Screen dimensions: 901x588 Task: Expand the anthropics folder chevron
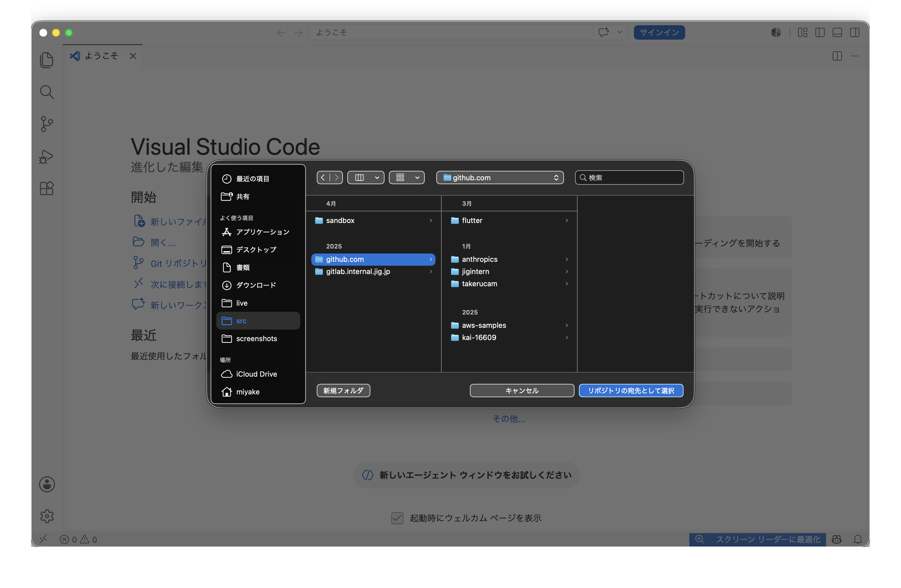point(566,259)
